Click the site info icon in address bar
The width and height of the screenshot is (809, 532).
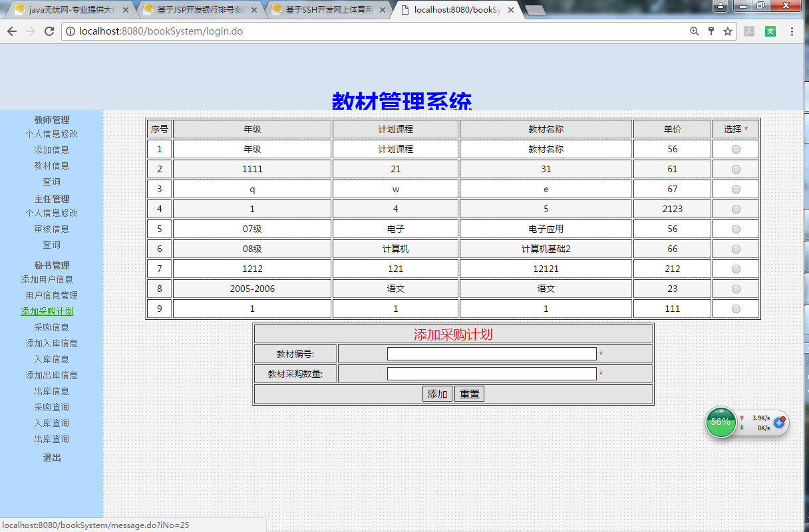click(70, 31)
